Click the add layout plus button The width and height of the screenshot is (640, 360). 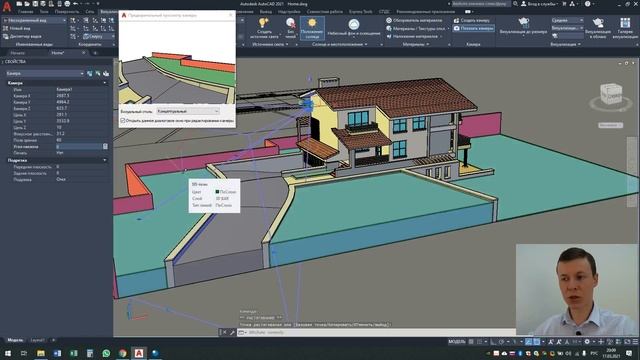click(53, 340)
